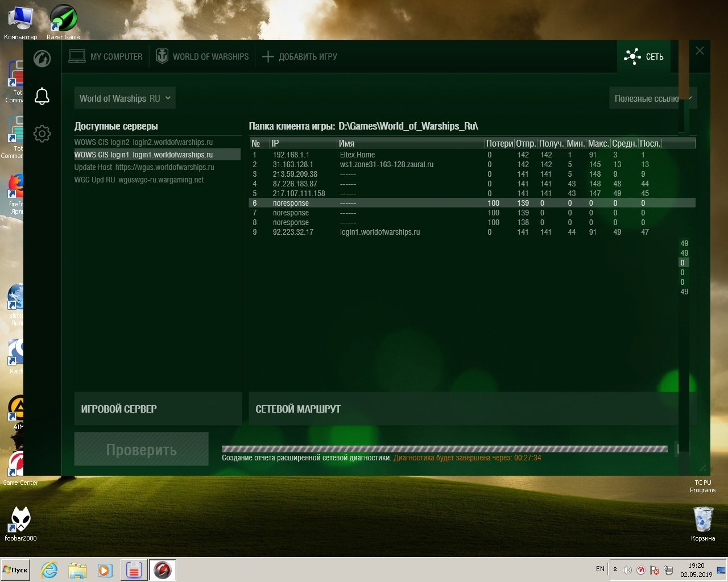Viewport: 728px width, 582px height.
Task: Open the notifications bell icon
Action: (x=42, y=96)
